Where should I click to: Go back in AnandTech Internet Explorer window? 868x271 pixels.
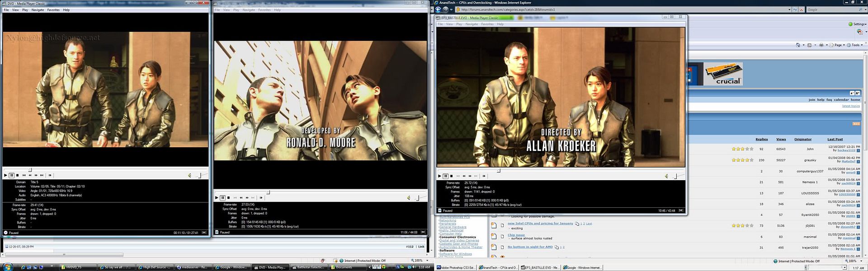tap(439, 9)
